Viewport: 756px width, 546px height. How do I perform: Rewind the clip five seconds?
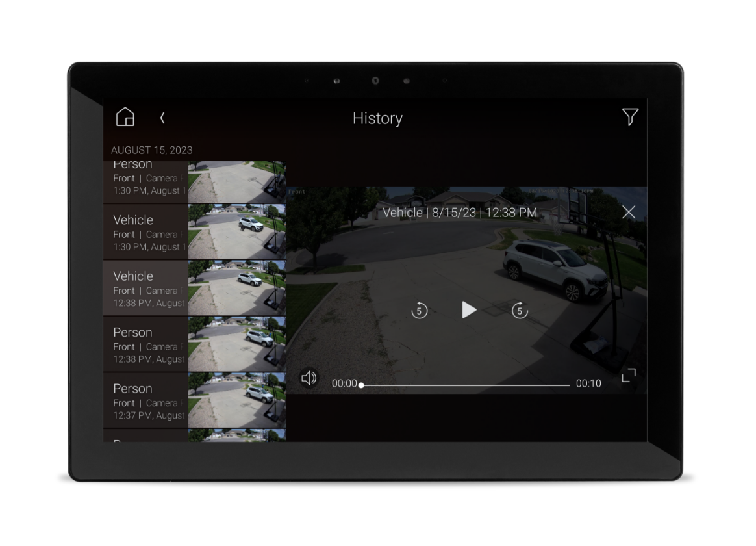click(420, 310)
